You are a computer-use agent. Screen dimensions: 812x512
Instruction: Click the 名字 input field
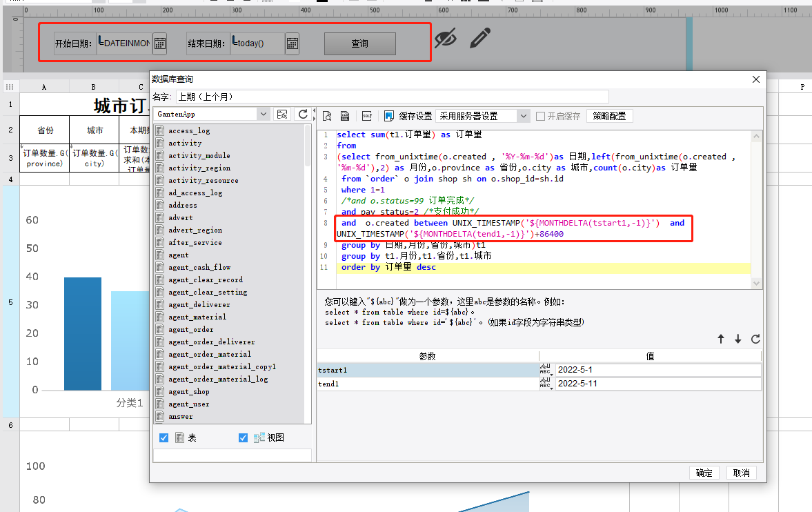coord(393,97)
